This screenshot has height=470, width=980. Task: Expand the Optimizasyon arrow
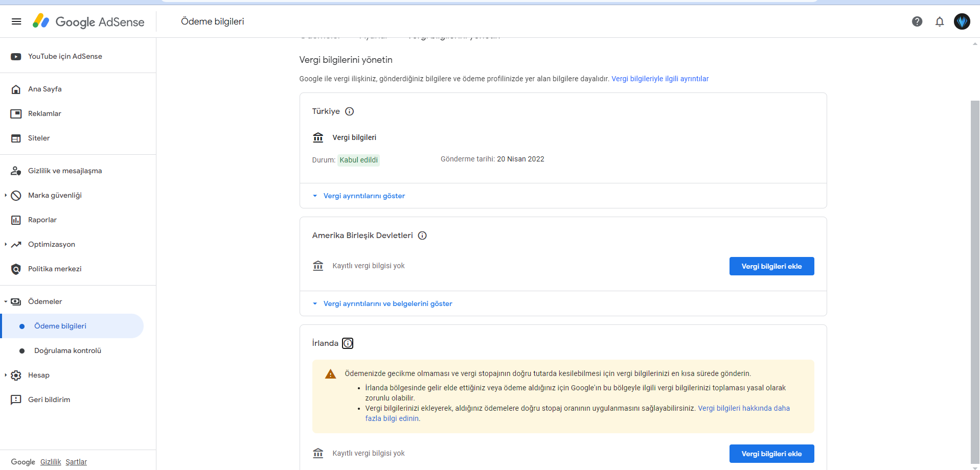tap(6, 244)
